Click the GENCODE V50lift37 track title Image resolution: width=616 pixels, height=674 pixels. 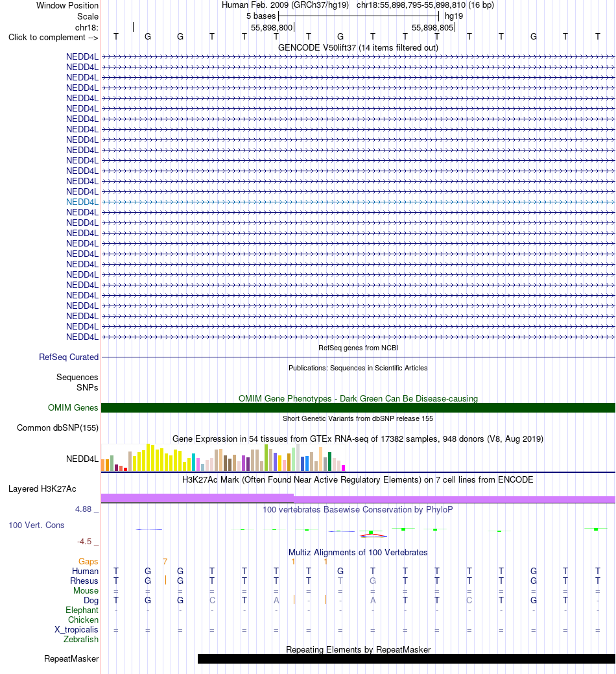358,48
